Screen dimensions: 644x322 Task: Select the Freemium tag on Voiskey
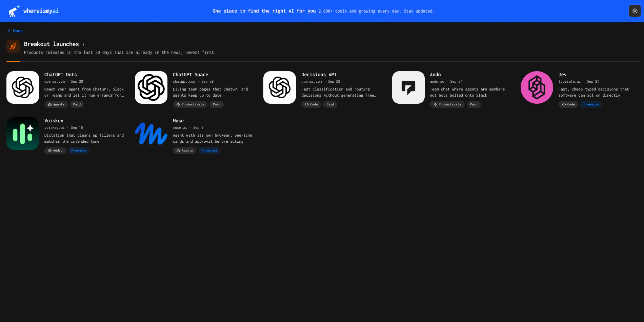(x=79, y=150)
